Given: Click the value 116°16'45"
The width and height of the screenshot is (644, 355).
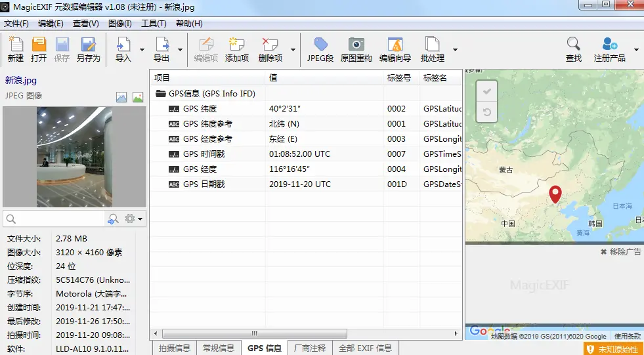Looking at the screenshot, I should [289, 169].
